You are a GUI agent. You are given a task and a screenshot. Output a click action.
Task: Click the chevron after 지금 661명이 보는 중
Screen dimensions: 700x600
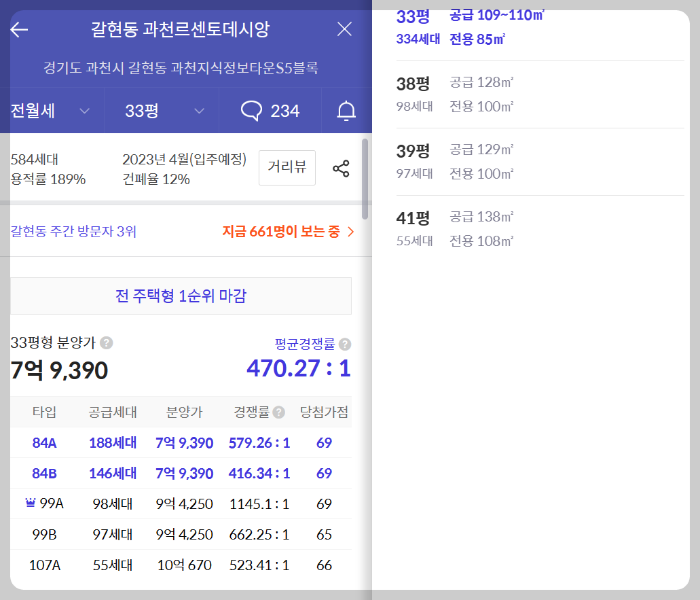352,231
